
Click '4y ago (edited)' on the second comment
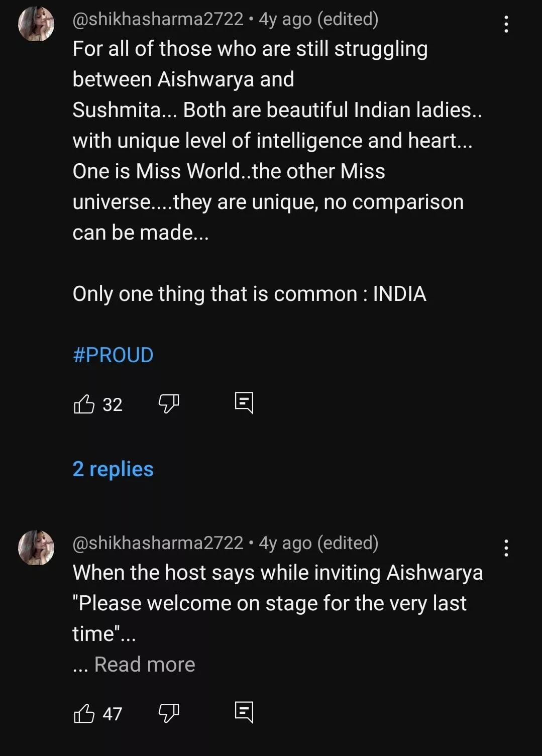(318, 543)
